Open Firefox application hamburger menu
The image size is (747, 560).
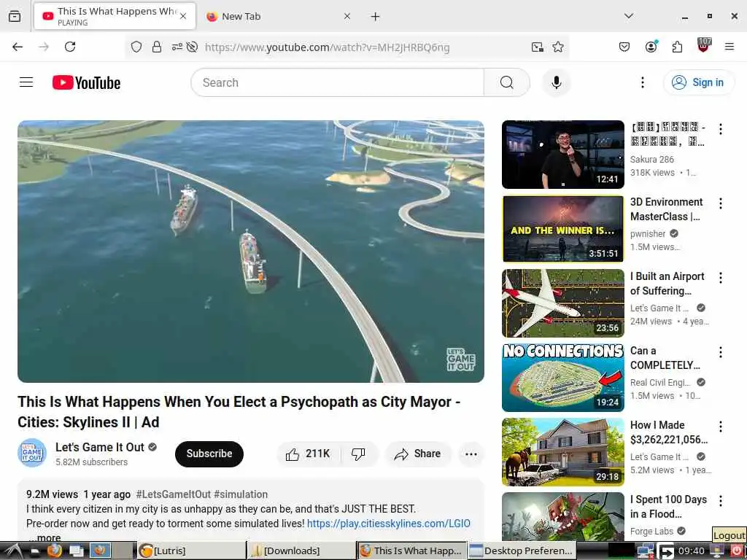point(729,47)
